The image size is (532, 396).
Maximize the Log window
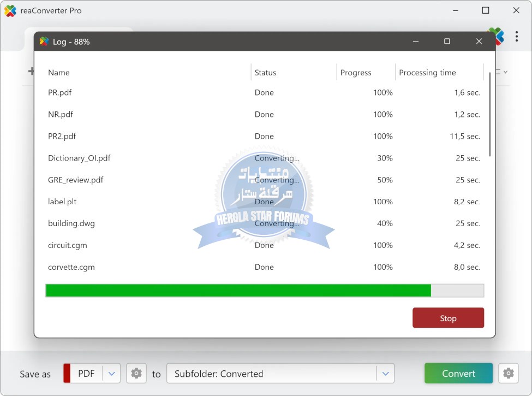pos(447,42)
